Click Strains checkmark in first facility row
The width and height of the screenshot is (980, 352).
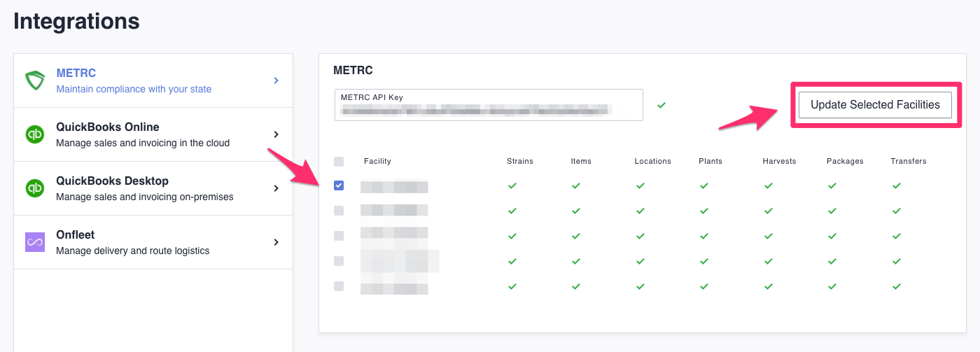coord(512,185)
